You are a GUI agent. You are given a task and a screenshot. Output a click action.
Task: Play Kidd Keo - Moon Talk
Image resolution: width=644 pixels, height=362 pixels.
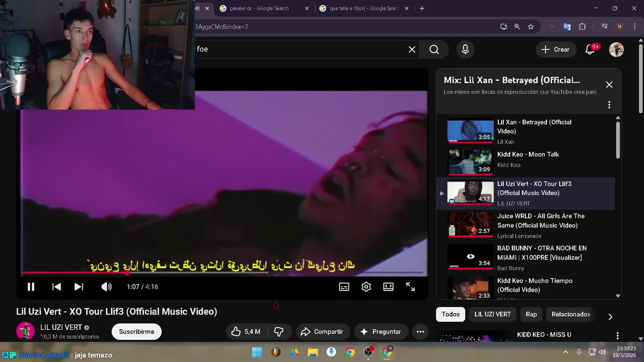pos(526,161)
